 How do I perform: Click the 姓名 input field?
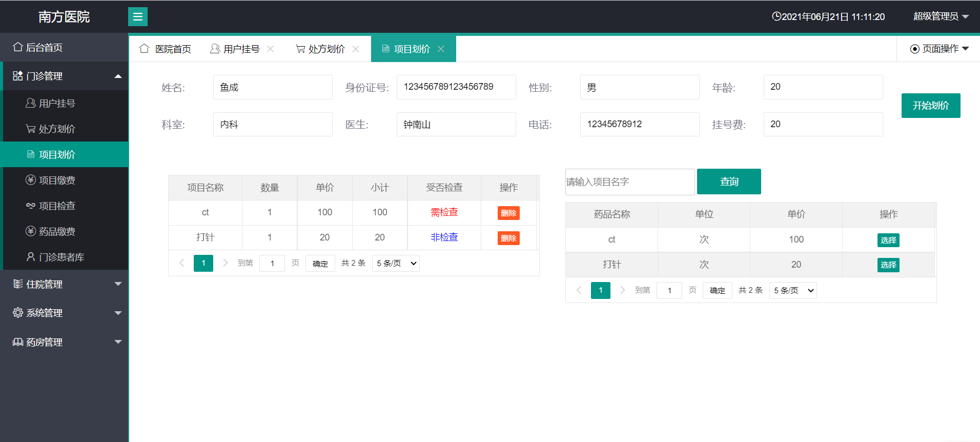(x=273, y=87)
